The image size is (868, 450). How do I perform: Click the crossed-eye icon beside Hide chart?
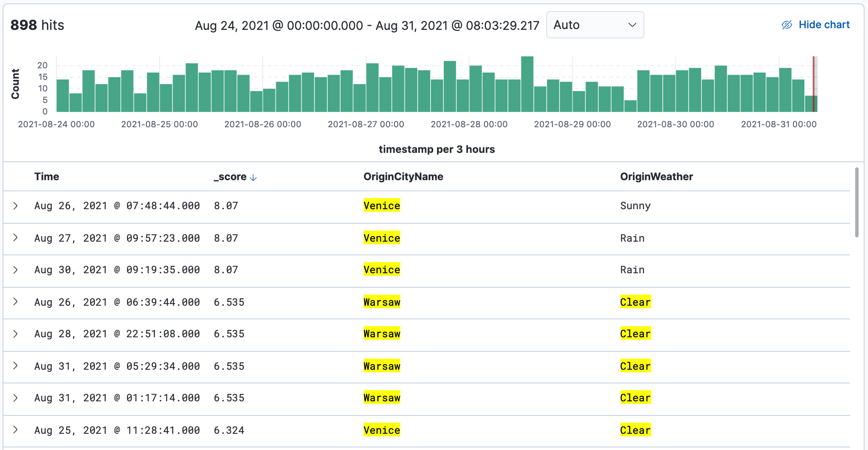tap(786, 25)
